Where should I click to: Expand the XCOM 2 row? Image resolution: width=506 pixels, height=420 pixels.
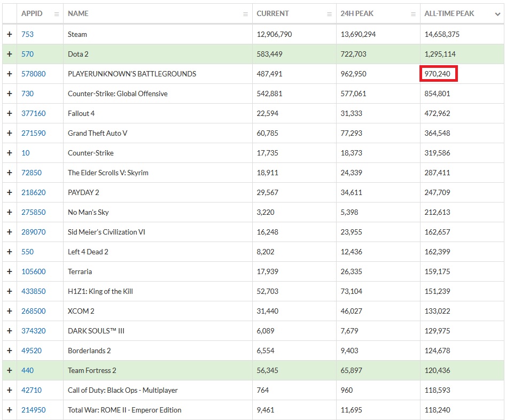(10, 311)
